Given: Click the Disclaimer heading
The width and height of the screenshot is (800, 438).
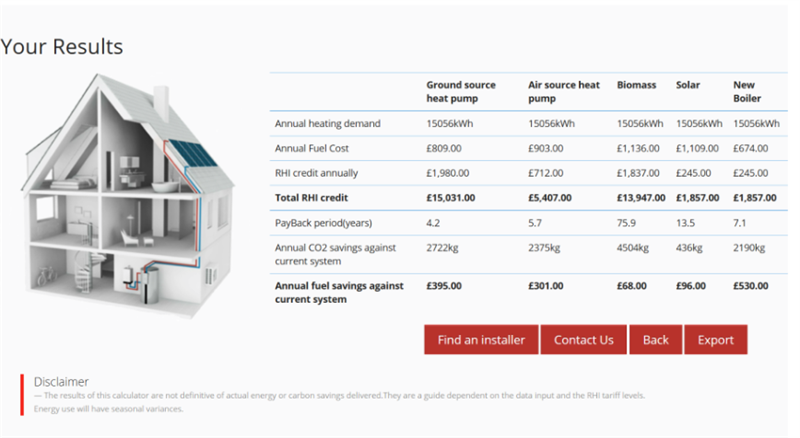Looking at the screenshot, I should 61,381.
